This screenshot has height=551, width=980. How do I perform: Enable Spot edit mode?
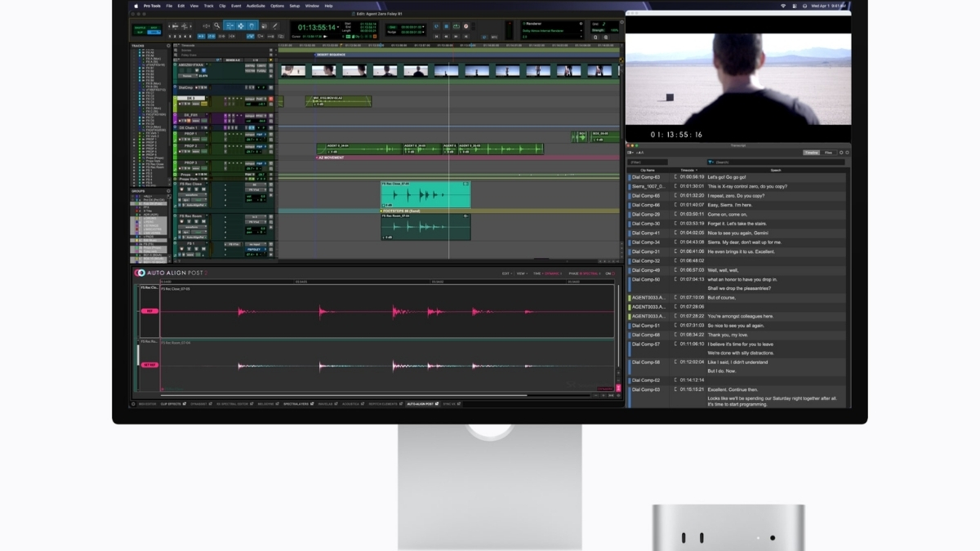click(x=154, y=28)
